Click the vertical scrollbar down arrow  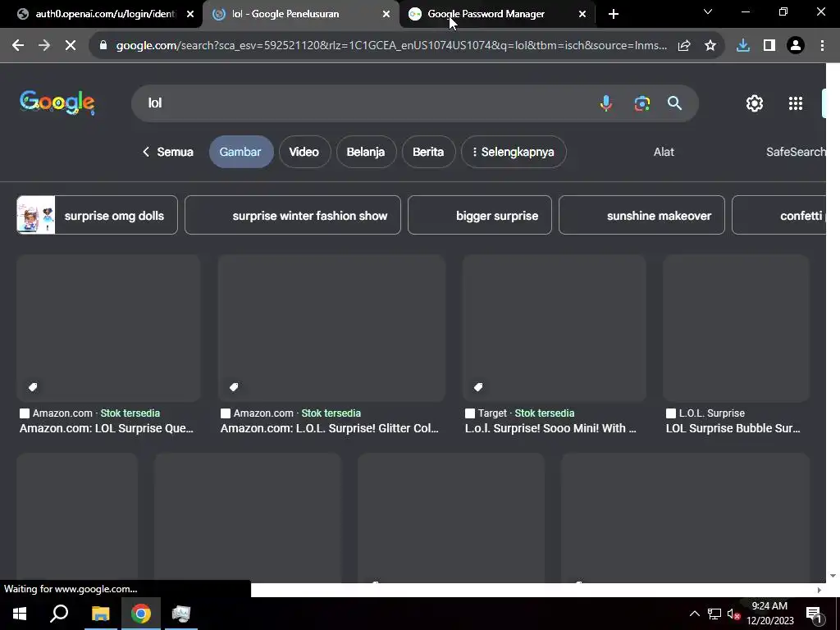[833, 576]
